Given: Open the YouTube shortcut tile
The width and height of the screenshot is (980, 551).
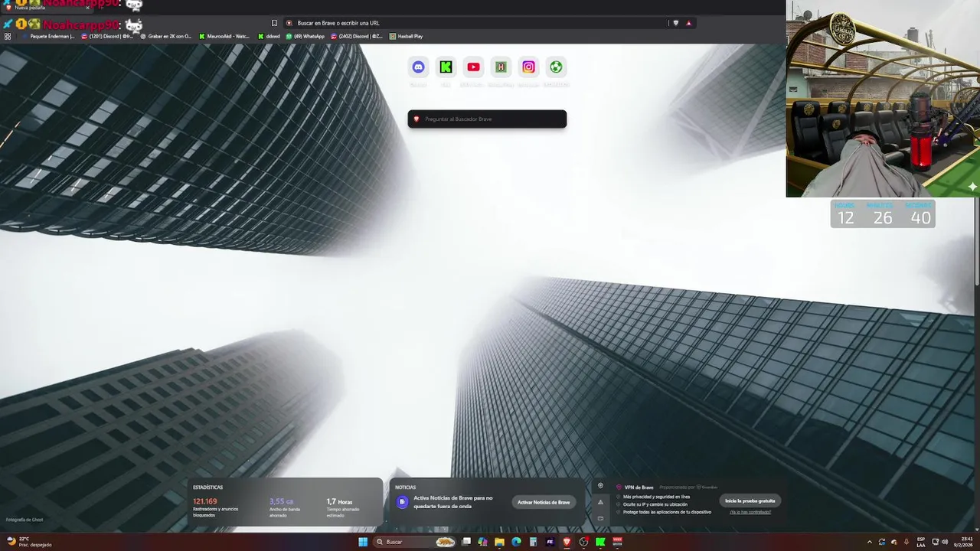Looking at the screenshot, I should coord(473,67).
